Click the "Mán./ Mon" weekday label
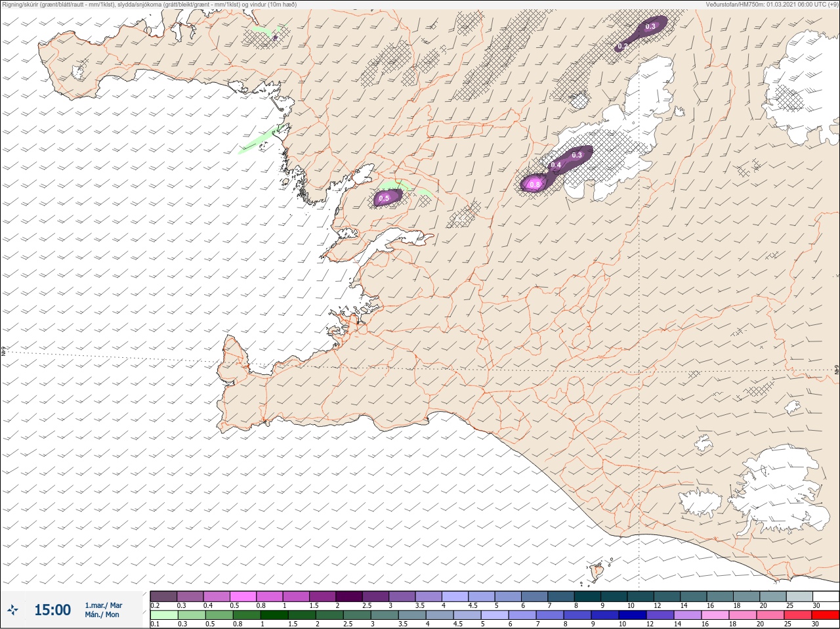840x629 pixels. click(x=102, y=615)
